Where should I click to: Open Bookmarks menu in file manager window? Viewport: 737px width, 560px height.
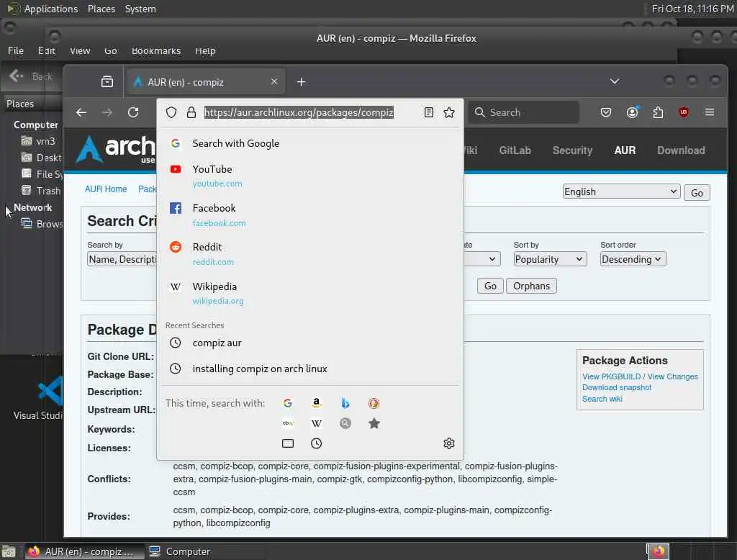click(x=156, y=50)
